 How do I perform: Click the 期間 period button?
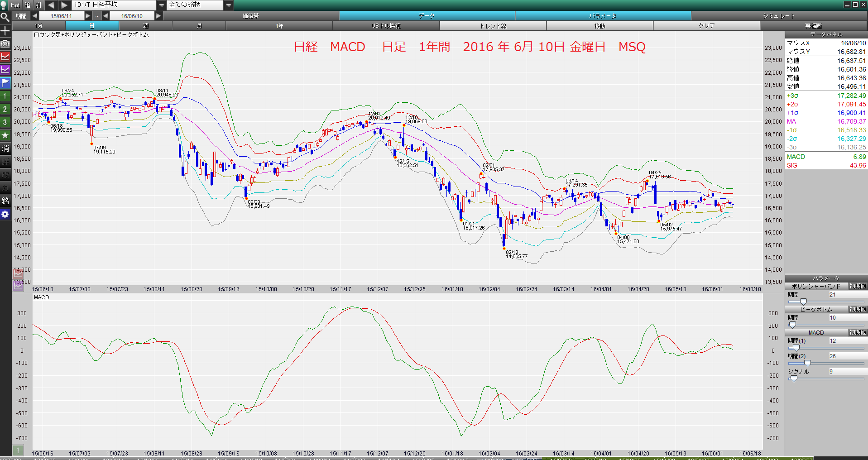[21, 16]
